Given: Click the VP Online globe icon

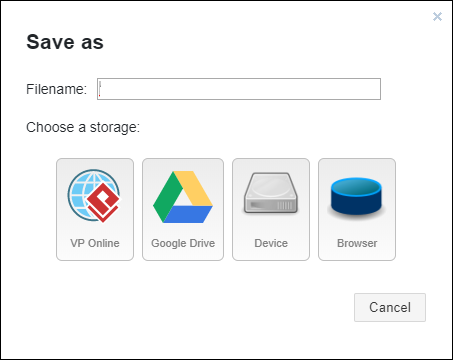Looking at the screenshot, I should point(94,196).
